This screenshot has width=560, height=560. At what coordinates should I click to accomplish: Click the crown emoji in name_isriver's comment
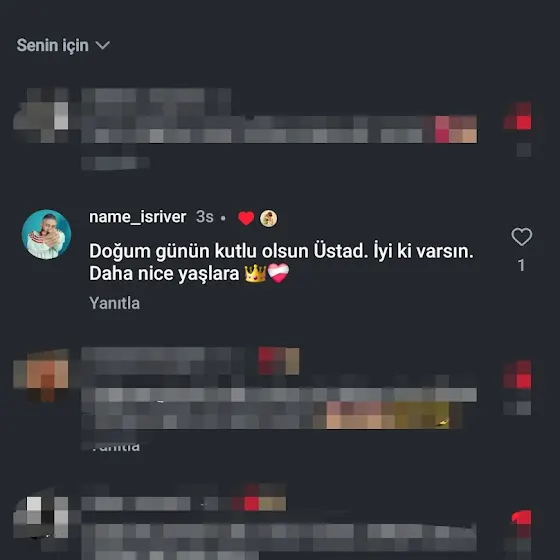click(x=255, y=274)
